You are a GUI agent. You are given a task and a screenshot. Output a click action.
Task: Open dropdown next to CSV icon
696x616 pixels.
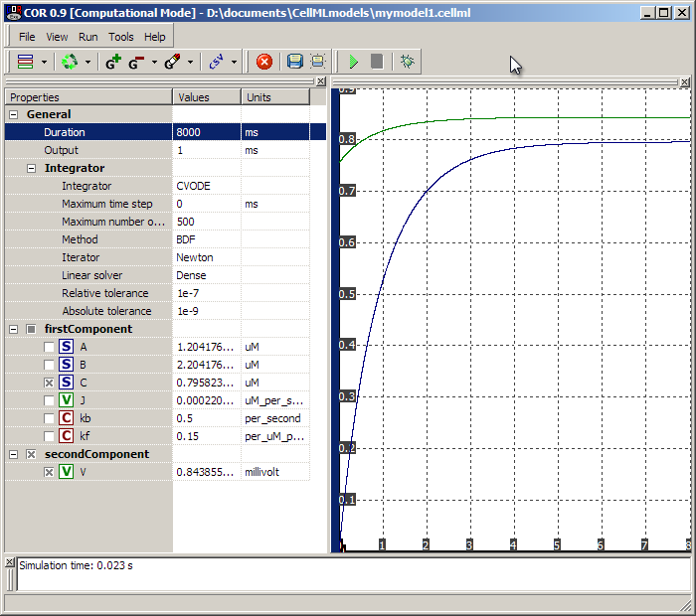234,62
